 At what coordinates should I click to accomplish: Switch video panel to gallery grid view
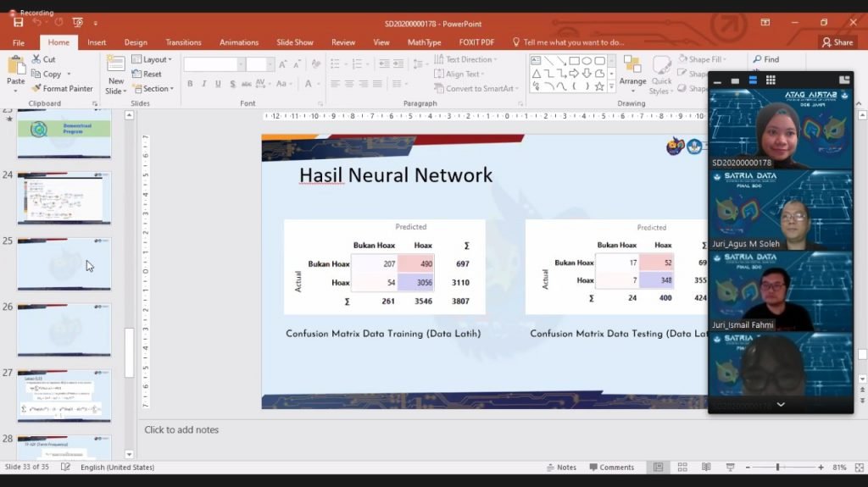click(x=771, y=80)
